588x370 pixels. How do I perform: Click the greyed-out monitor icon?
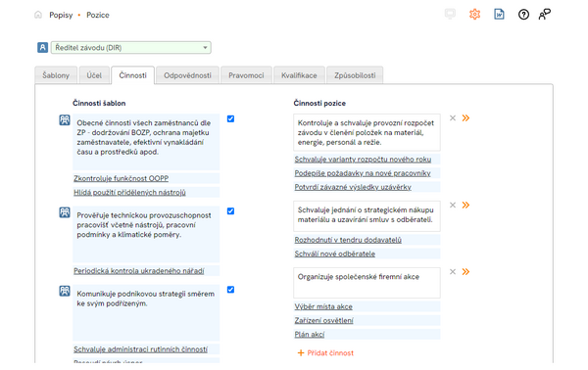[x=450, y=15]
